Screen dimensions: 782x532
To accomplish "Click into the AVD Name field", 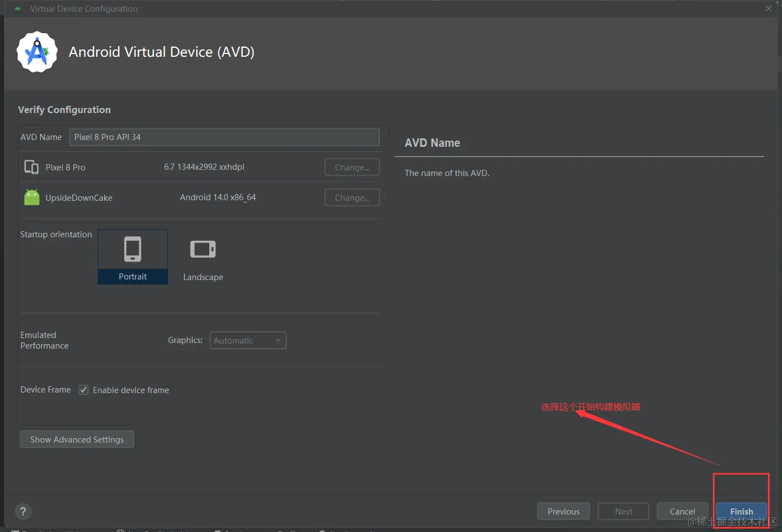I will click(224, 137).
